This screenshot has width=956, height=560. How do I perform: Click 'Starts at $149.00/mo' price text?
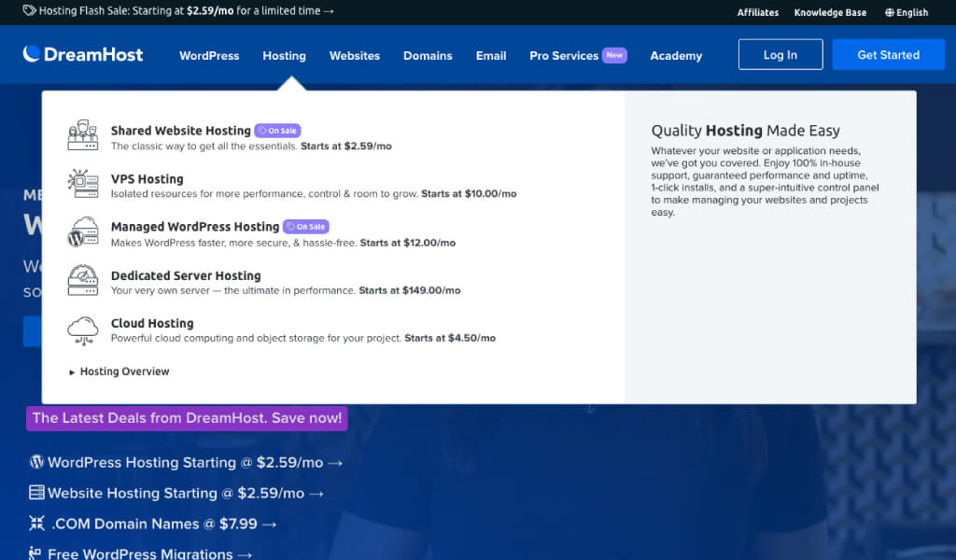pyautogui.click(x=409, y=290)
